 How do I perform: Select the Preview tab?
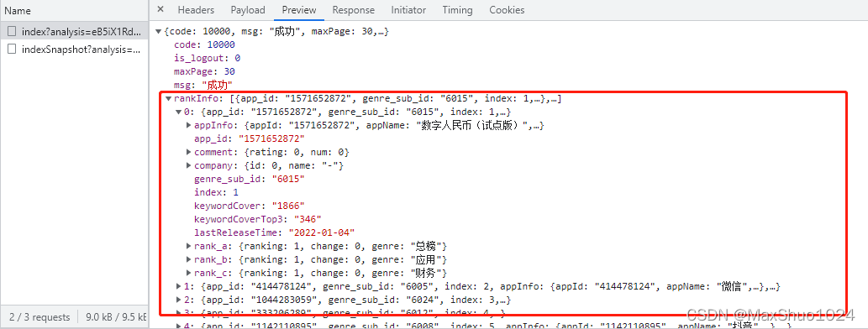(x=299, y=10)
